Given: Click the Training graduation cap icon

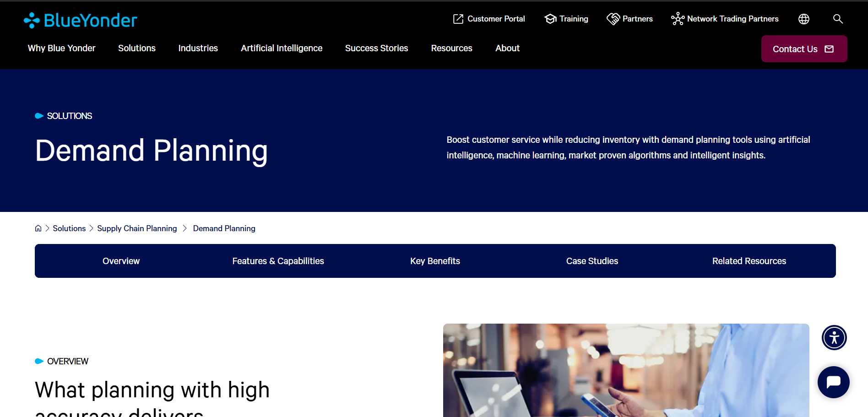Looking at the screenshot, I should (x=550, y=19).
